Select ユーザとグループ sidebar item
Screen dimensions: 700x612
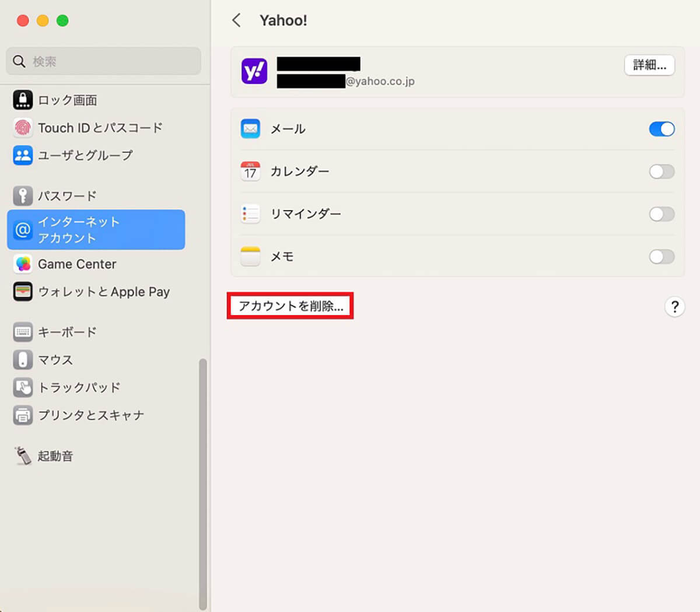(96, 155)
